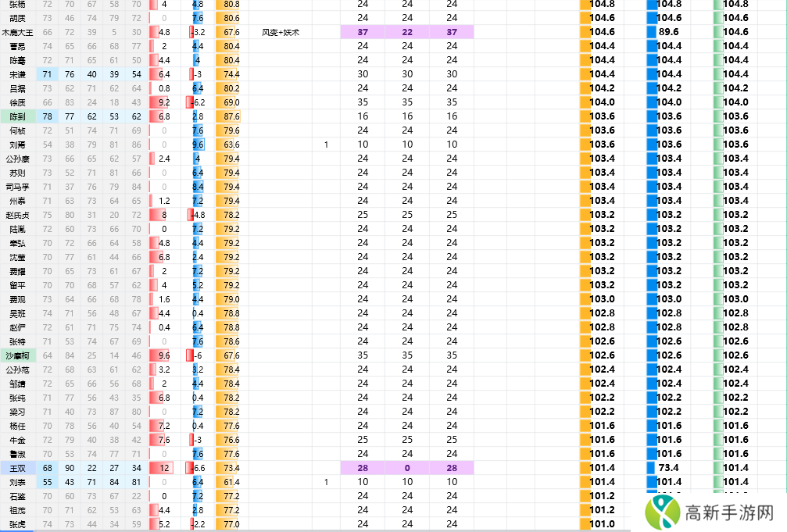Click the red bar cell showing 9.2
Viewport: 787px width, 532px height.
(164, 102)
